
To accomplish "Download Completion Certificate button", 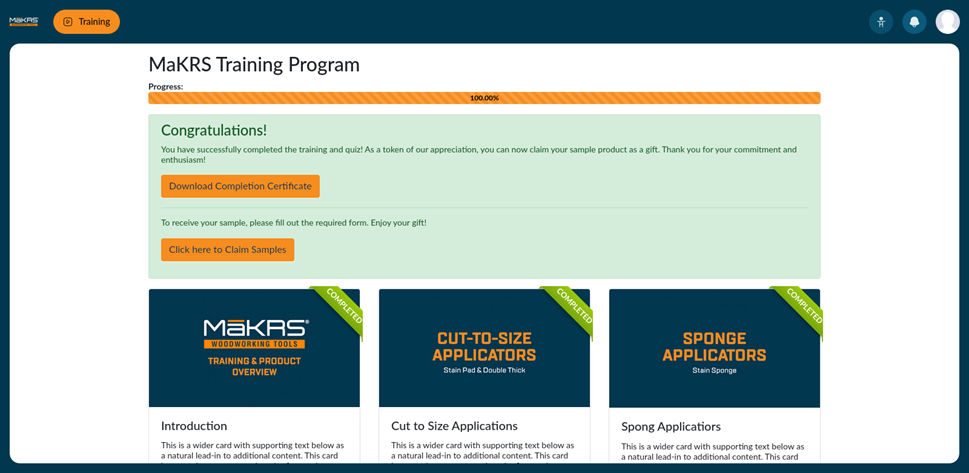I will [240, 186].
